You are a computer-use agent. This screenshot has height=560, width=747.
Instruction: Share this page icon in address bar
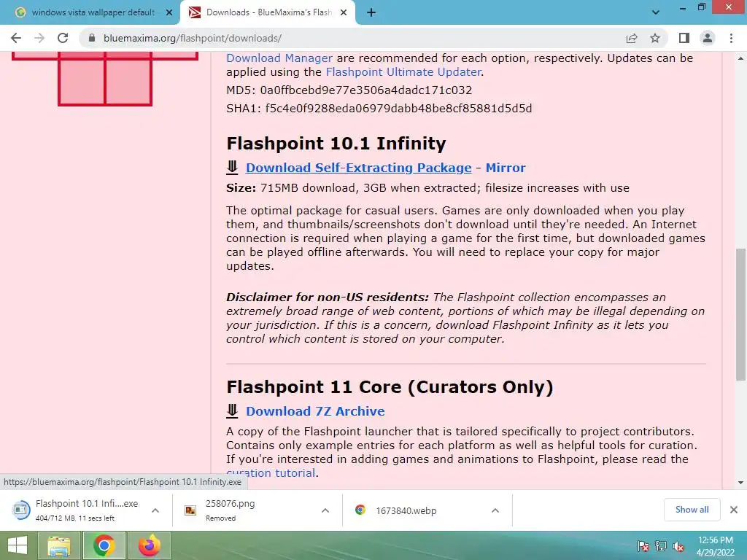click(x=632, y=38)
